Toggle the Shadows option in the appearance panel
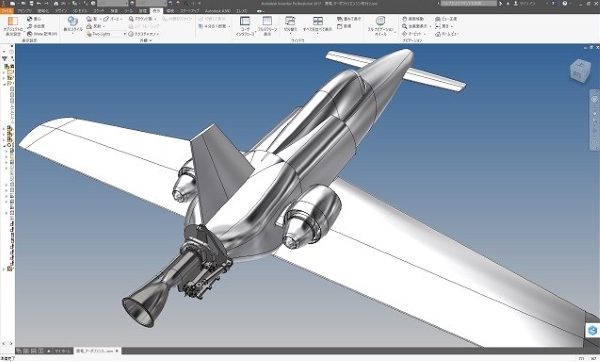 pos(94,19)
